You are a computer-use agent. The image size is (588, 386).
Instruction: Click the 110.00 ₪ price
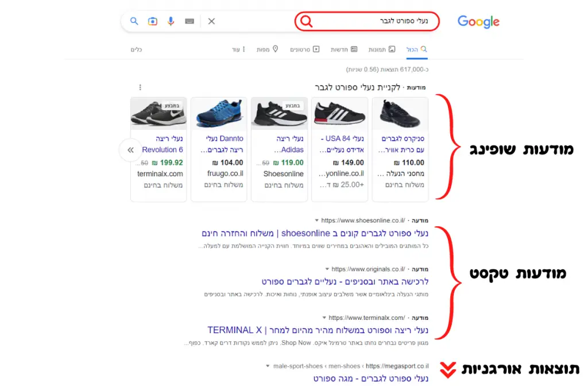(x=409, y=163)
